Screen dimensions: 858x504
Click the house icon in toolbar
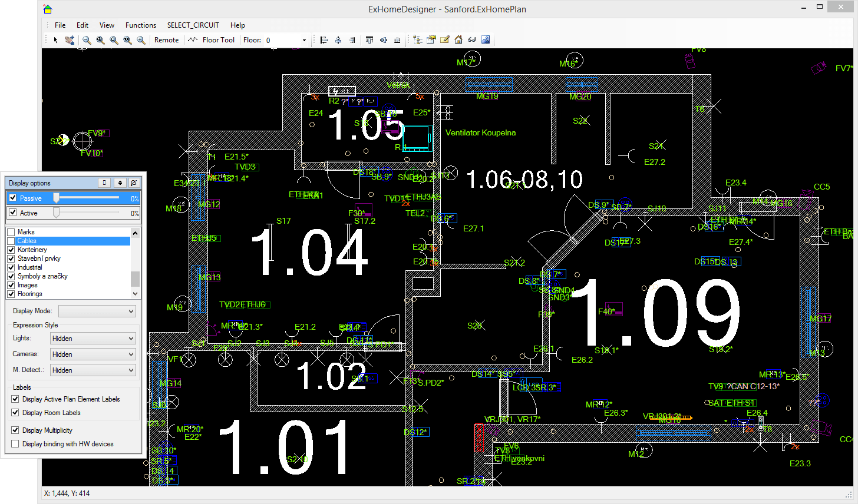(458, 40)
